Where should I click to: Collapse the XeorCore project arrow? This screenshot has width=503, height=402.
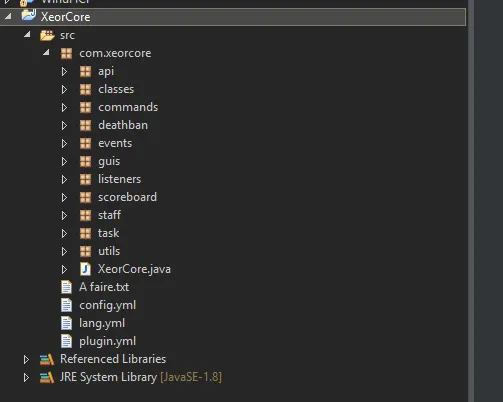pos(8,16)
